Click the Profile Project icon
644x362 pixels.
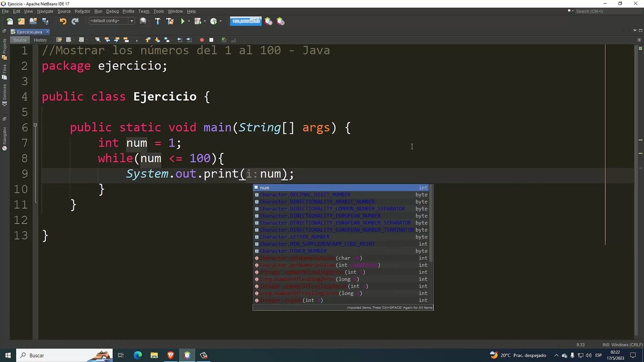213,21
